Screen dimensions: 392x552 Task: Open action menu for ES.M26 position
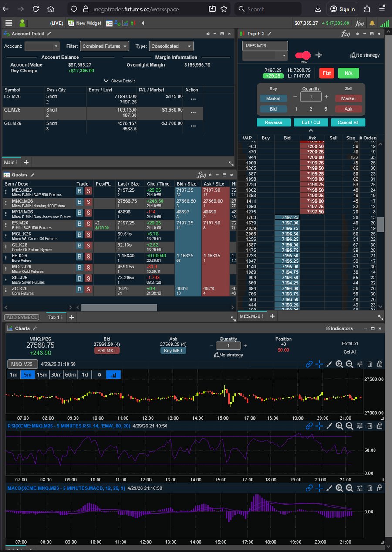(x=193, y=99)
